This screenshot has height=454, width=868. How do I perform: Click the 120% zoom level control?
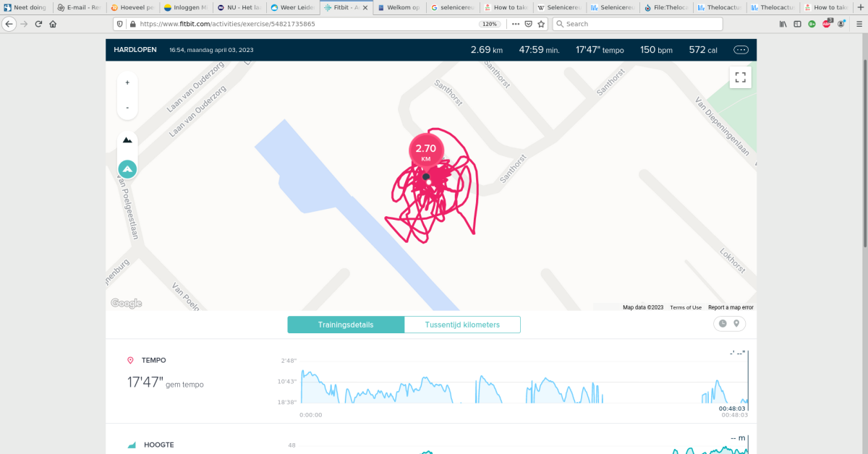tap(489, 23)
